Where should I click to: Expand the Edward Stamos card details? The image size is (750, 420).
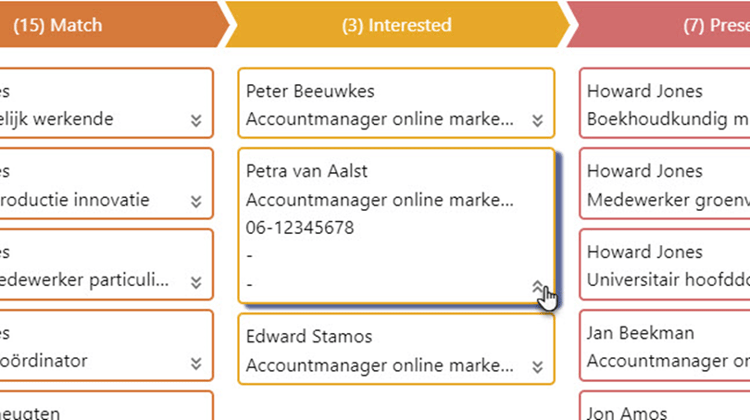[x=537, y=367]
